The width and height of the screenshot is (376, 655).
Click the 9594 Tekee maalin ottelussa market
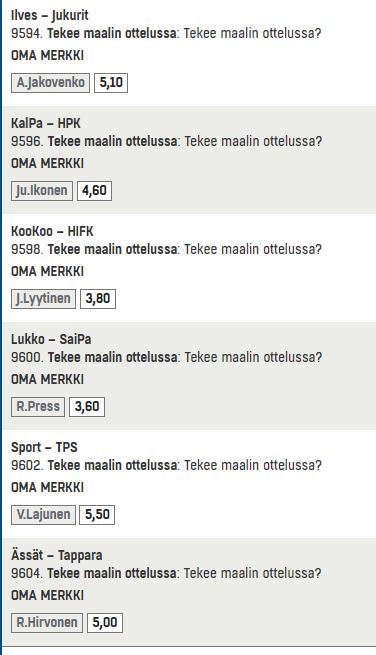166,33
